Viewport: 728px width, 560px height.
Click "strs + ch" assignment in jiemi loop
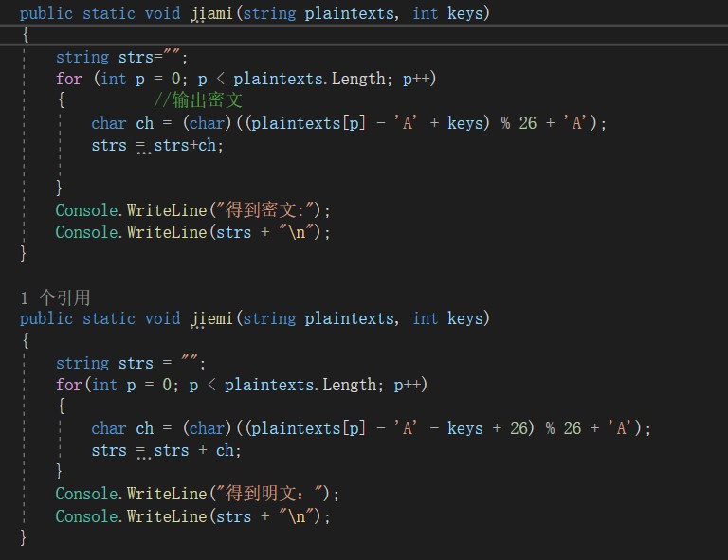click(x=194, y=450)
